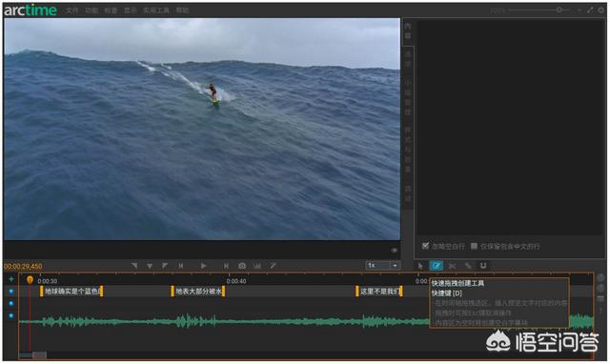
Task: Click the pencil icon in transport bar
Action: [x=274, y=266]
